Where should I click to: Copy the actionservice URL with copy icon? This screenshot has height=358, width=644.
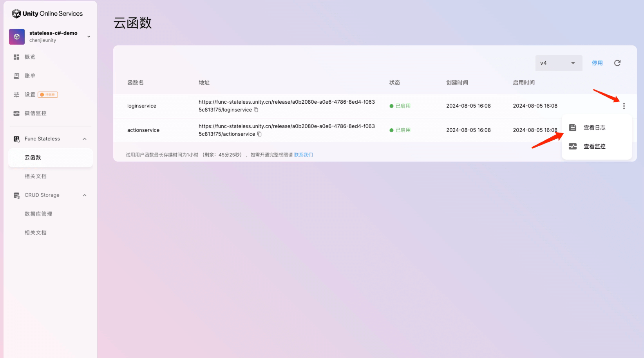pyautogui.click(x=259, y=134)
